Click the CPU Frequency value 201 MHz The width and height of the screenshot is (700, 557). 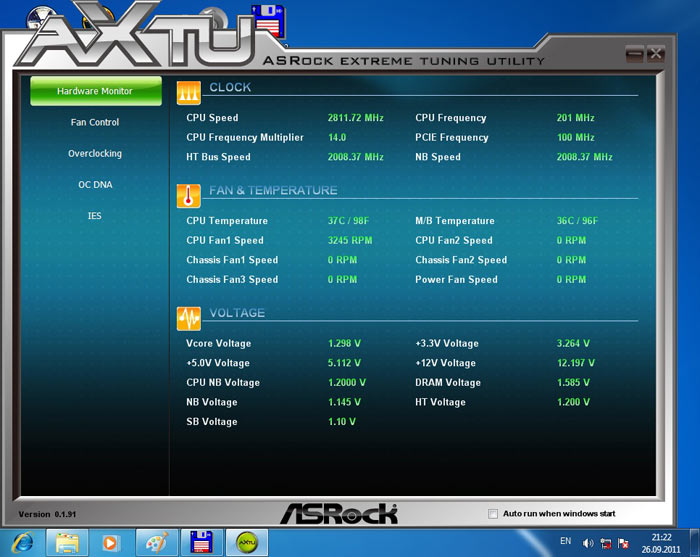pos(575,118)
